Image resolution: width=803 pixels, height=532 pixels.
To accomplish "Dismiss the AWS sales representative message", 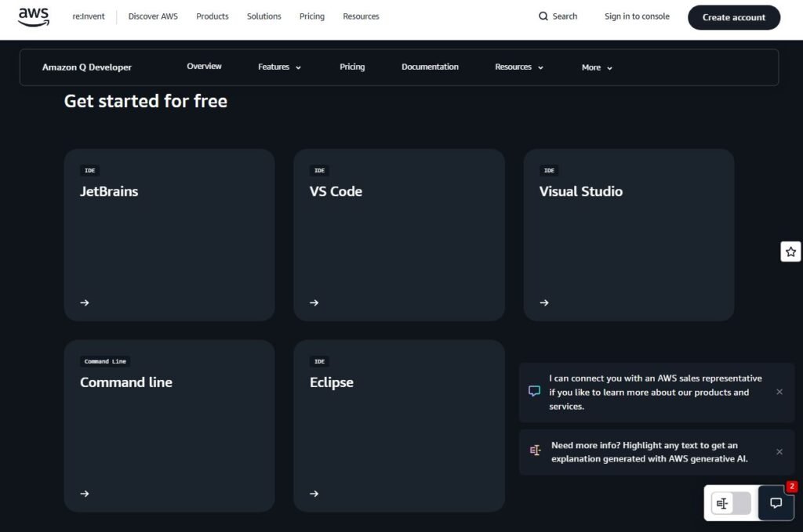I will click(779, 392).
